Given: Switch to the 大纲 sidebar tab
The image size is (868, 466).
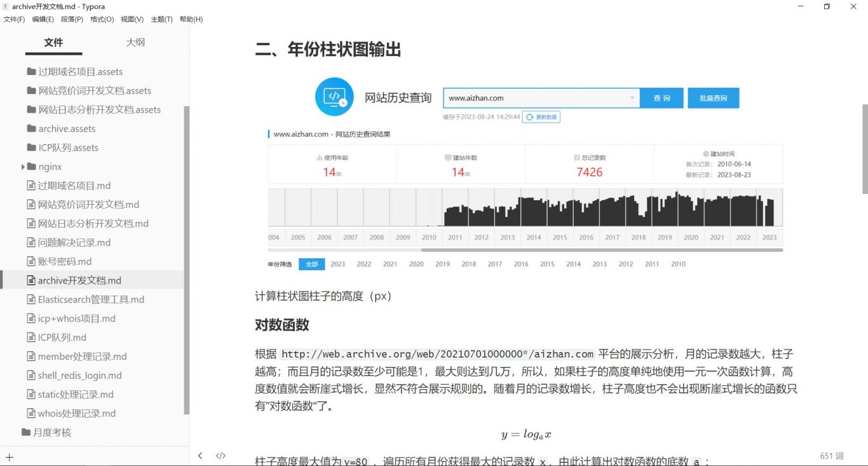Looking at the screenshot, I should tap(135, 43).
